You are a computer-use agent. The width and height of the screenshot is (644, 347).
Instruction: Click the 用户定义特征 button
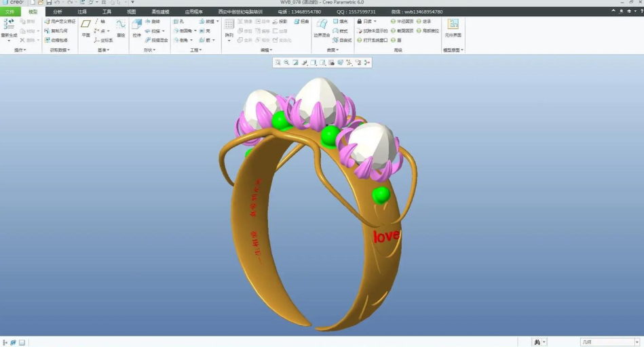click(x=60, y=21)
